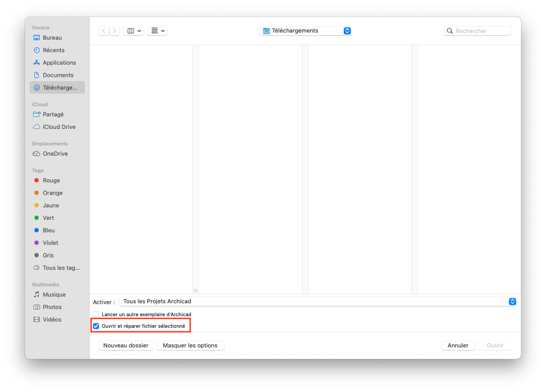Click Masquer les options button
546x392 pixels.
pyautogui.click(x=190, y=346)
